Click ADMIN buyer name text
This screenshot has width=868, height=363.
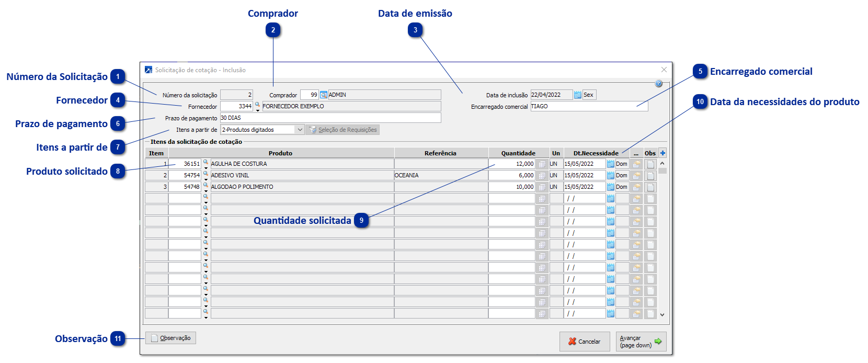[x=337, y=95]
